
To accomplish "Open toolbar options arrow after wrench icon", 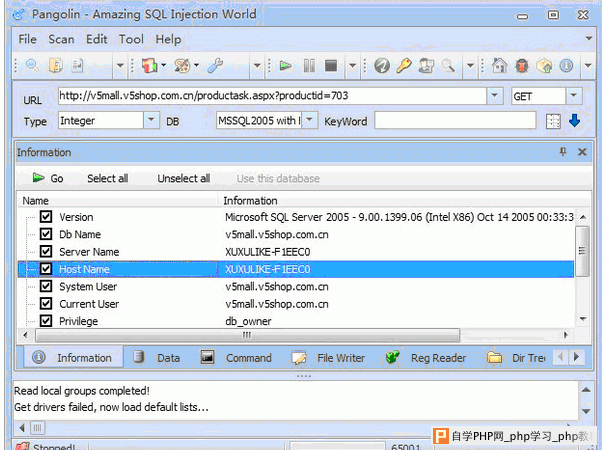I will coord(257,66).
